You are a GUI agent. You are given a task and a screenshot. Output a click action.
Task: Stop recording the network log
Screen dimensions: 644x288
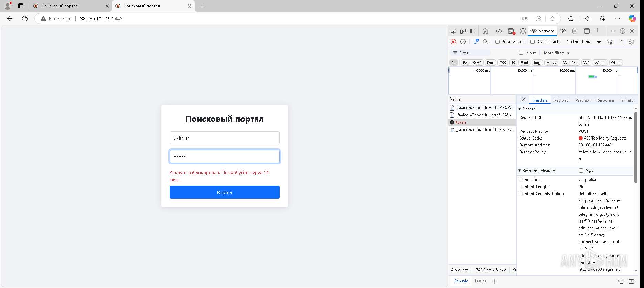(x=453, y=42)
